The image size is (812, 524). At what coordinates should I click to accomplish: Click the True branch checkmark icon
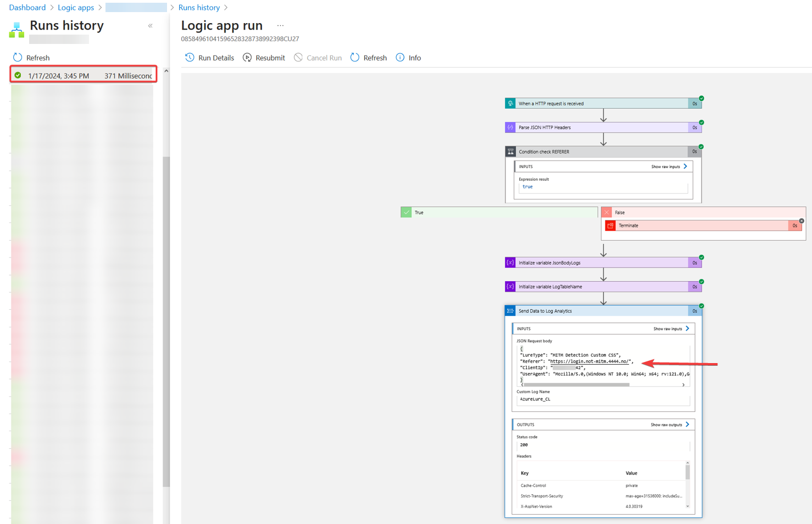[406, 212]
